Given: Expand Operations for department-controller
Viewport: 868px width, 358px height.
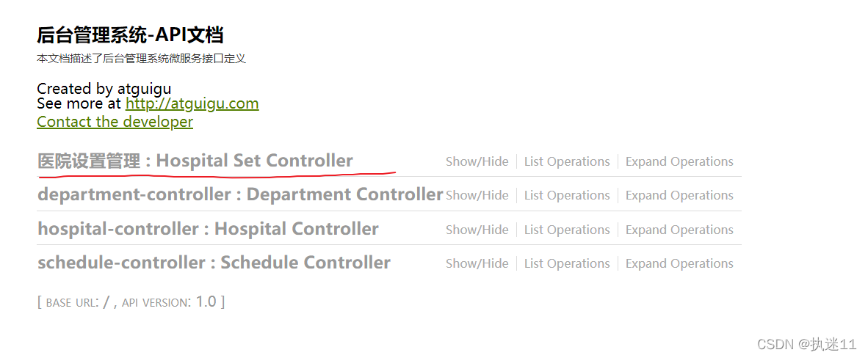Looking at the screenshot, I should click(679, 195).
